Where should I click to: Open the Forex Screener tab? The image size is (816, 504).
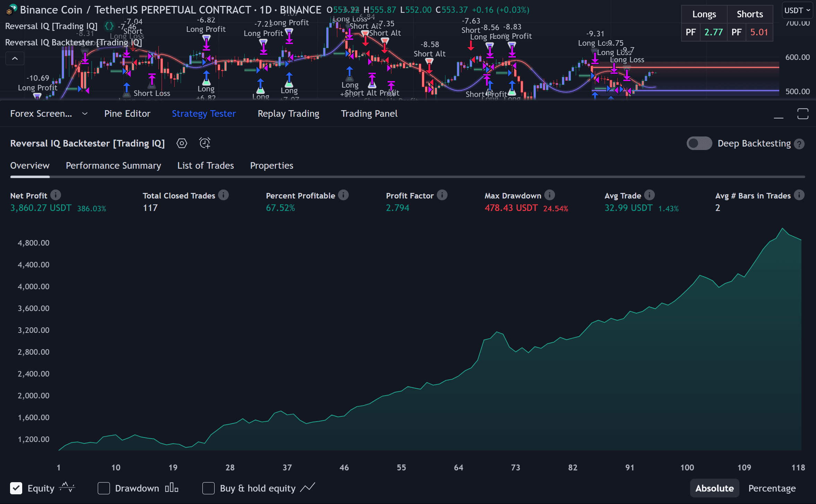click(x=41, y=114)
